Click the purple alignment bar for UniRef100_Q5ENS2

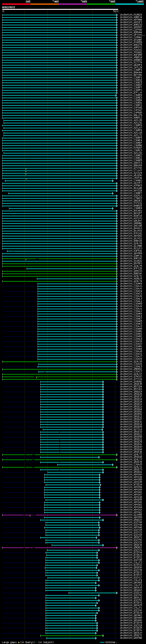60,548
